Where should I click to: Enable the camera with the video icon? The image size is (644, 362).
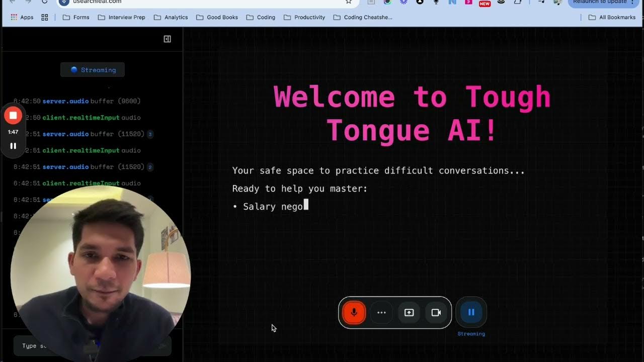436,312
